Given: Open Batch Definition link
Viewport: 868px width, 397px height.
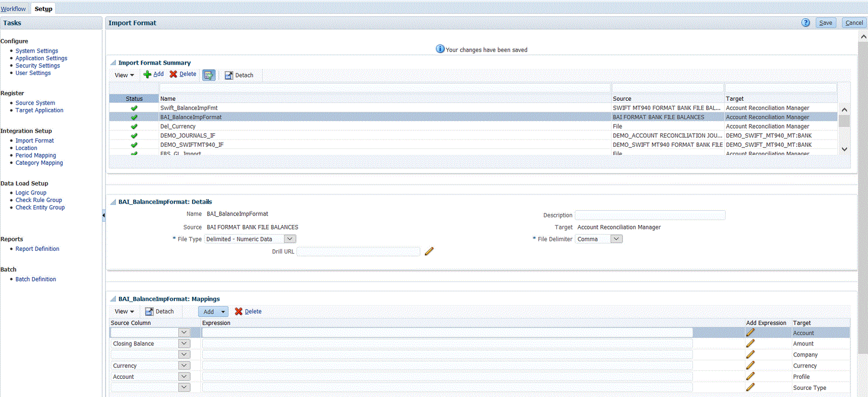Looking at the screenshot, I should click(36, 279).
